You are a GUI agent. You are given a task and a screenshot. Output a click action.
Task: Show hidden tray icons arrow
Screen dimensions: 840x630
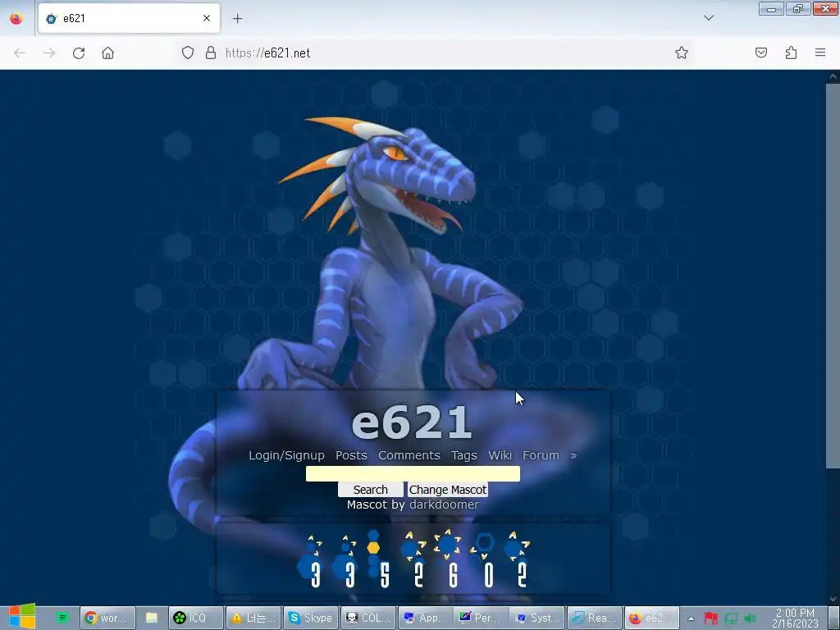[691, 619]
